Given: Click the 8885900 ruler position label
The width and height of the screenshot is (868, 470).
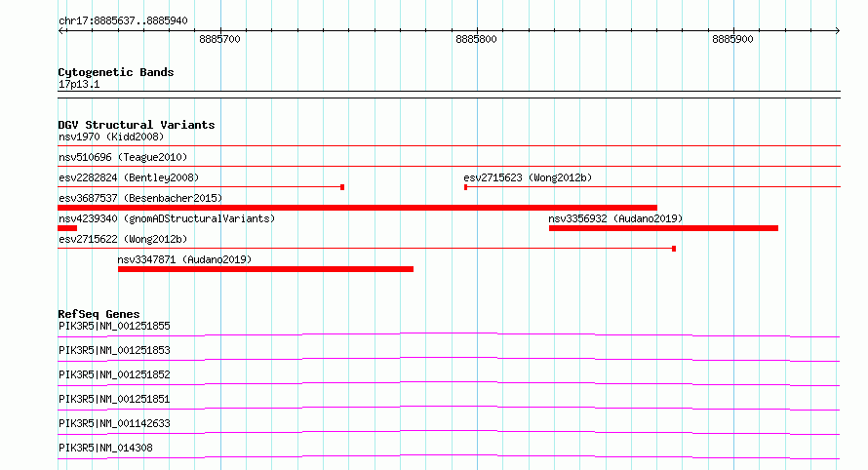Looking at the screenshot, I should [732, 39].
